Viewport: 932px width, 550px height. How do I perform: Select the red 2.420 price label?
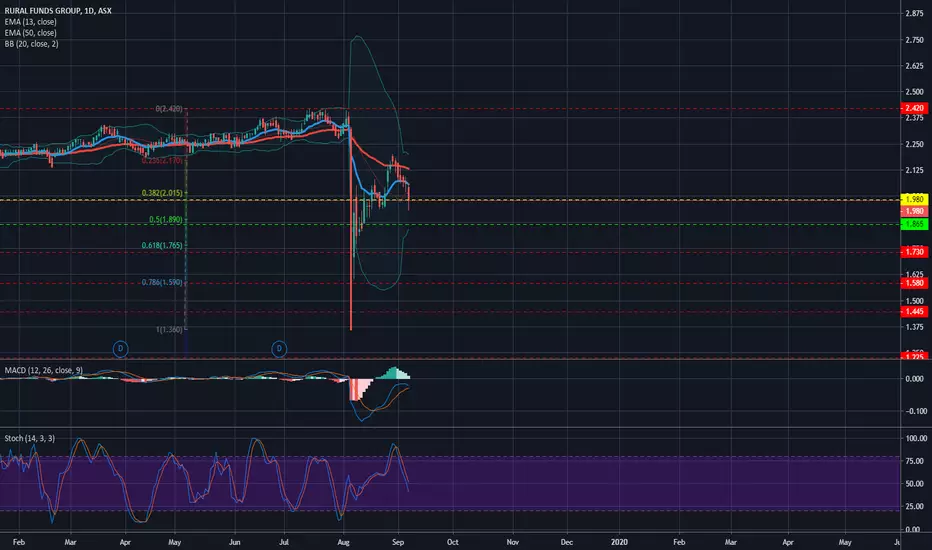click(x=914, y=108)
